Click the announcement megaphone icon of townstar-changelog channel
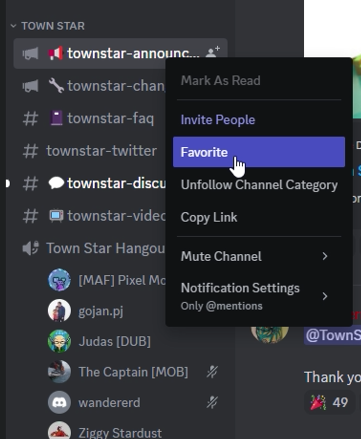Viewport: 361px width, 439px height. (30, 86)
